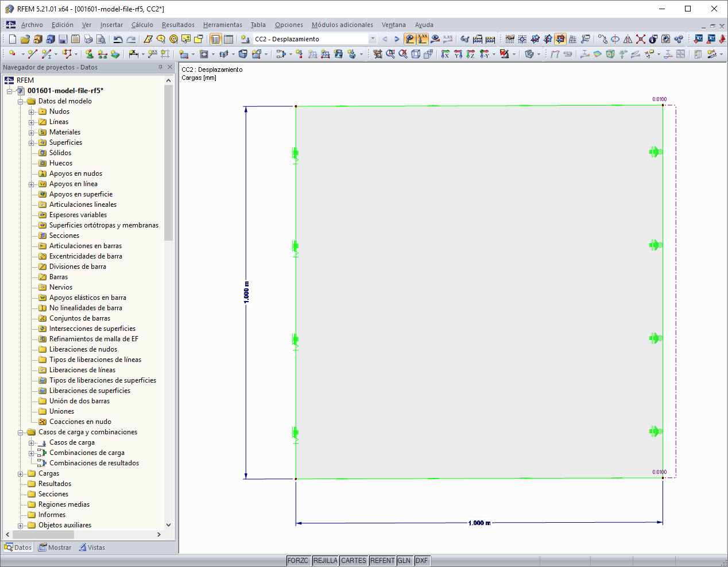Select Casos de carga in the navigator
Viewport: 728px width, 567px height.
click(72, 442)
